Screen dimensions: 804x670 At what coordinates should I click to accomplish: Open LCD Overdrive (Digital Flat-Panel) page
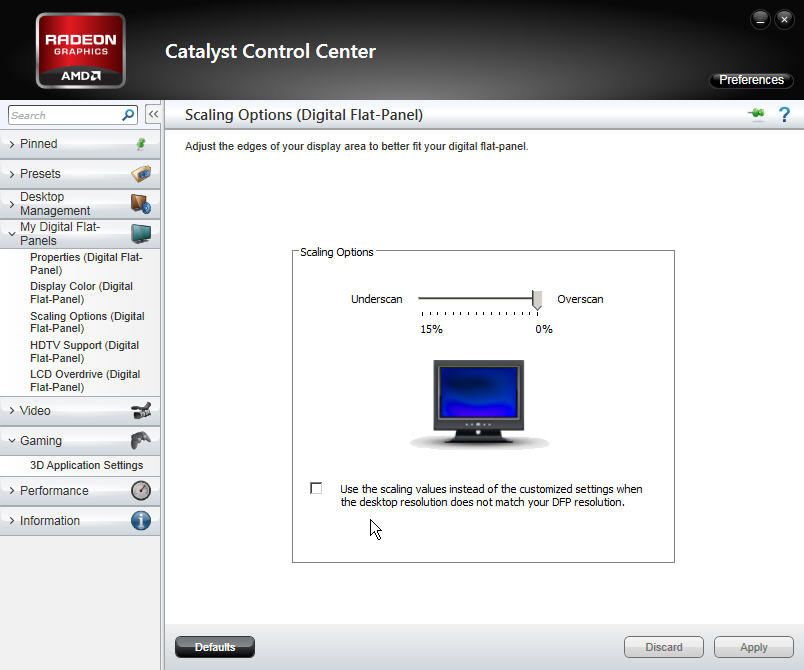pyautogui.click(x=85, y=380)
